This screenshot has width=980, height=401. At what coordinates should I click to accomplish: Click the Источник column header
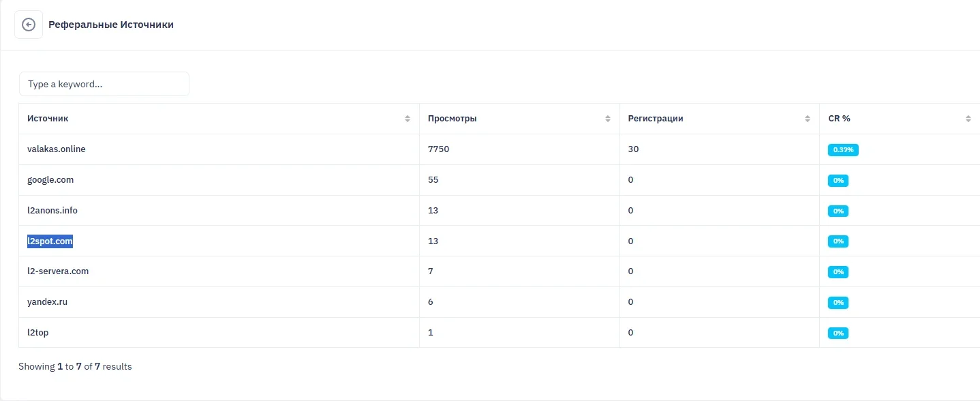pos(48,119)
